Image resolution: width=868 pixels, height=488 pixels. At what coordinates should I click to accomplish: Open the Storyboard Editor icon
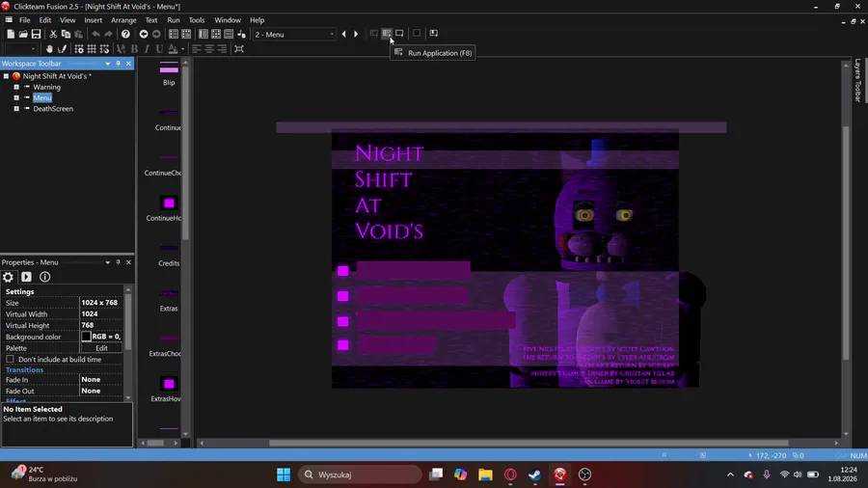coord(174,35)
